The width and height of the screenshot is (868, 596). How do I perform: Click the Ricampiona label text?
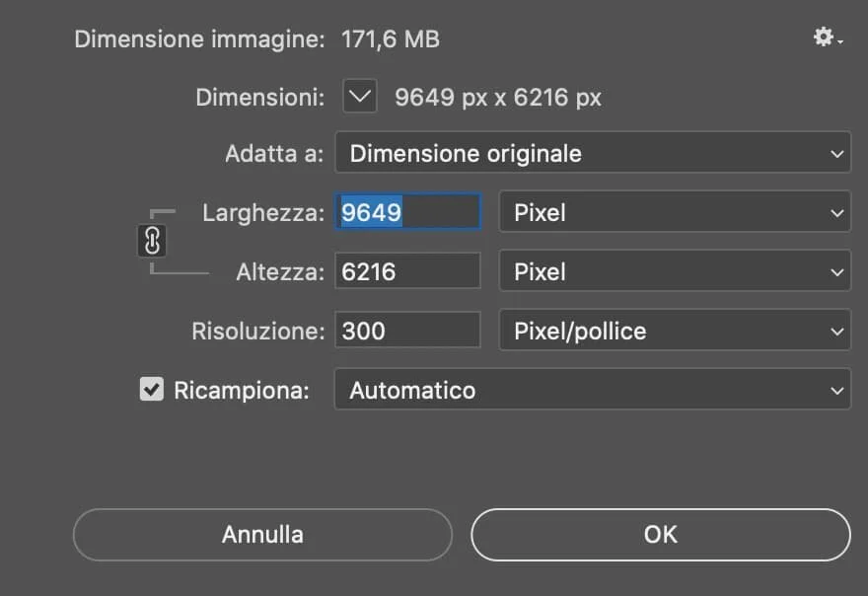(242, 391)
